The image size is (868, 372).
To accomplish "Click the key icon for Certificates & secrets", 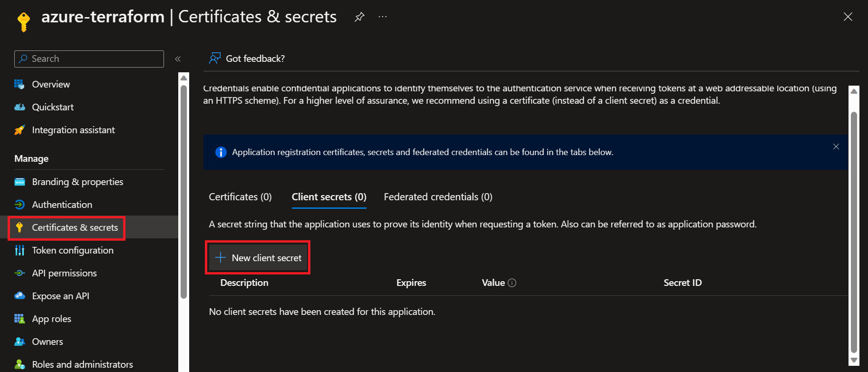I will pos(19,227).
